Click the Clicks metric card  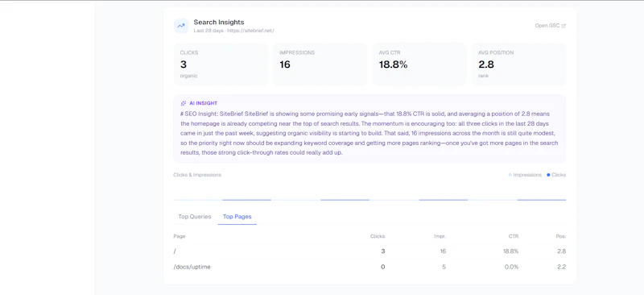point(221,64)
